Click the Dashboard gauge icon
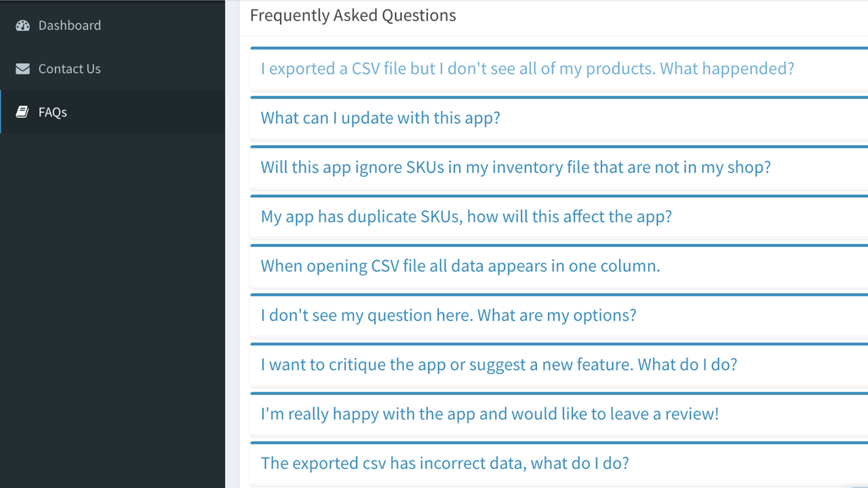868x488 pixels. tap(22, 26)
